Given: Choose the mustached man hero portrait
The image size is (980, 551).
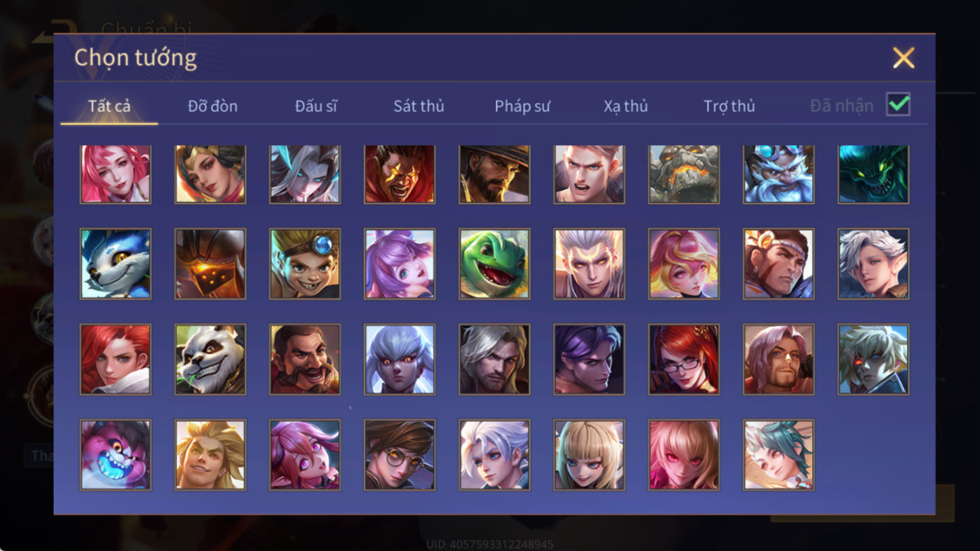Looking at the screenshot, I should tap(305, 359).
